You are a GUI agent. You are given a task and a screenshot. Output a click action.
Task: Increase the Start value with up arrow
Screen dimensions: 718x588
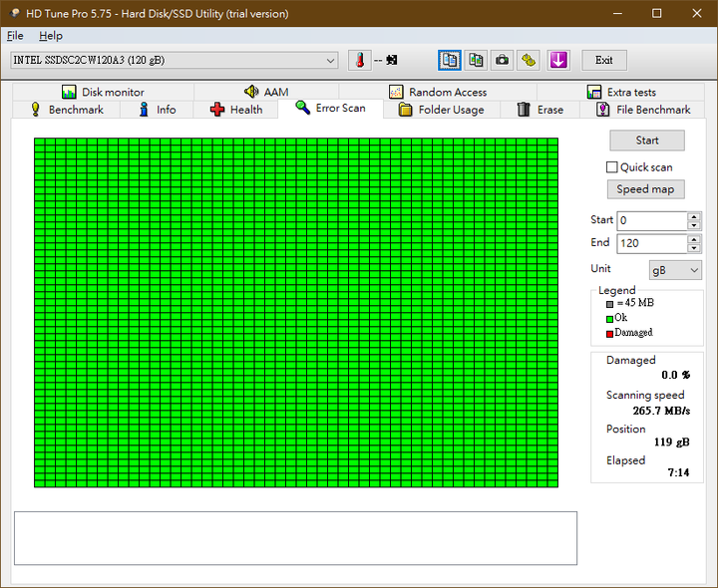click(694, 216)
